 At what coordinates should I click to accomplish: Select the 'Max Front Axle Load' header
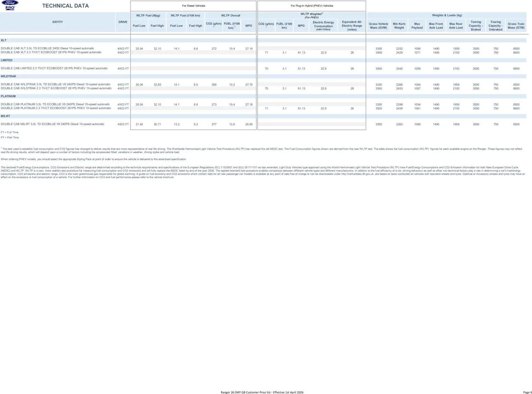click(436, 26)
